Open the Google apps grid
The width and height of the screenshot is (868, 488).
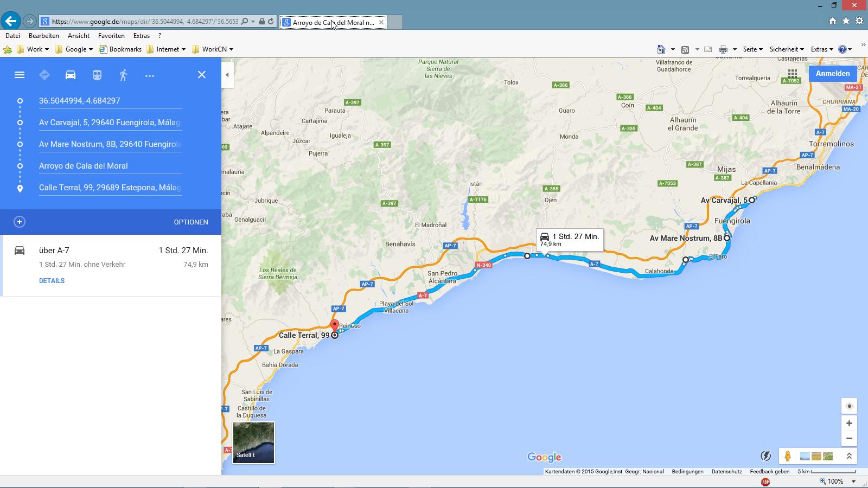coord(793,73)
